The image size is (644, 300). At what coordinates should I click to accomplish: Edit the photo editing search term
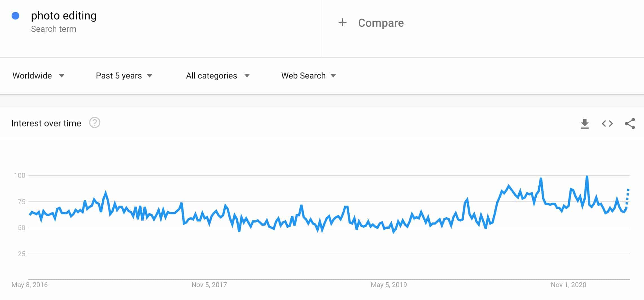click(x=64, y=16)
